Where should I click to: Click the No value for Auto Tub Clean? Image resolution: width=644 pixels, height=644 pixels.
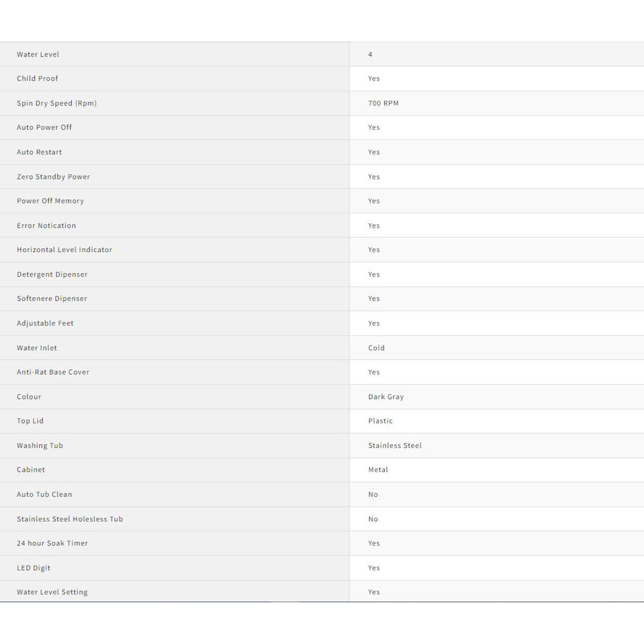(373, 494)
